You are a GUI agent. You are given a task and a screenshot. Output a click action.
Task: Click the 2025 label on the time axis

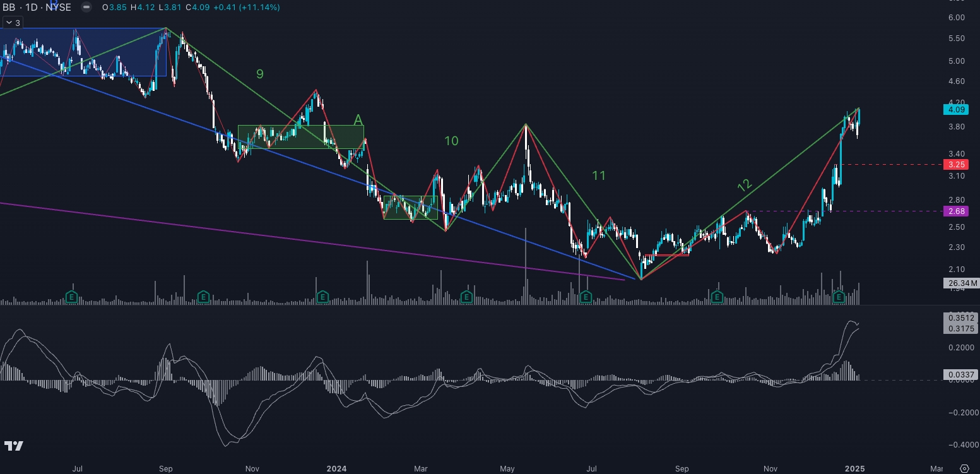855,469
